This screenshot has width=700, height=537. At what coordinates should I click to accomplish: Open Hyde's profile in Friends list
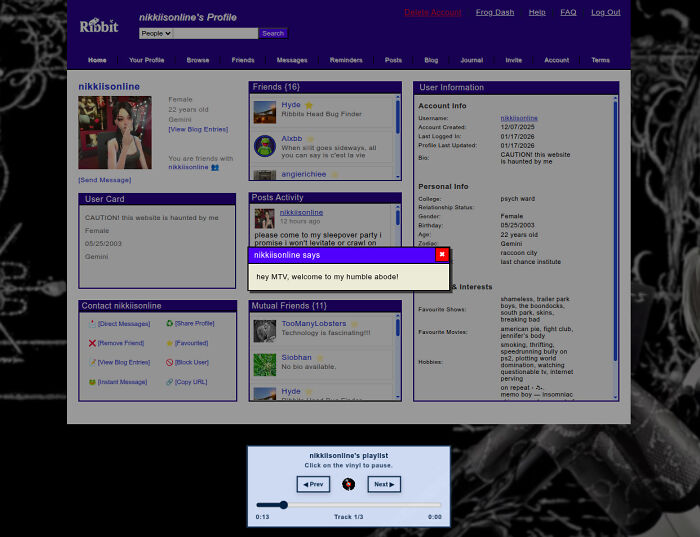291,104
